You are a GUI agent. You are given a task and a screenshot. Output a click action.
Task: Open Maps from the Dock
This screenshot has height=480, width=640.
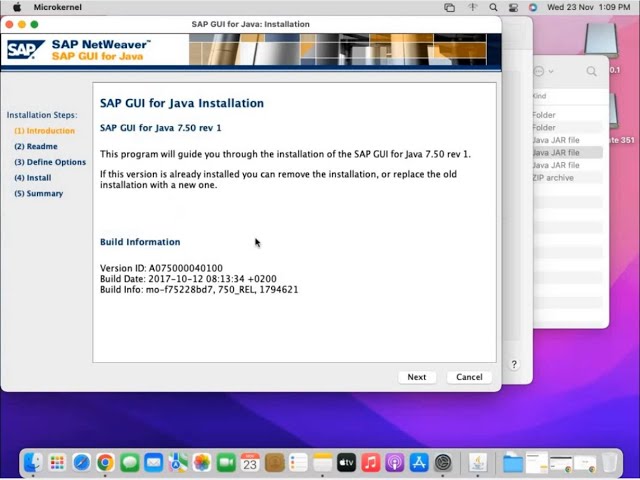(178, 463)
